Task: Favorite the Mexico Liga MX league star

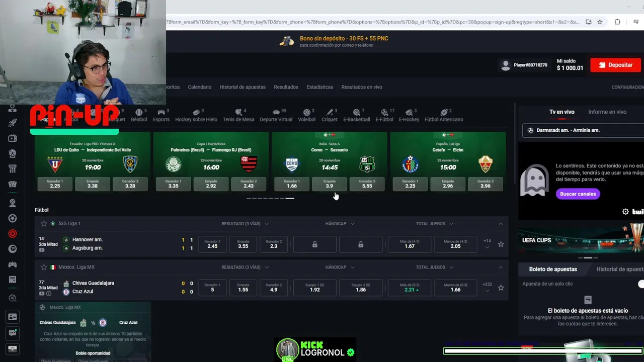Action: (44, 267)
